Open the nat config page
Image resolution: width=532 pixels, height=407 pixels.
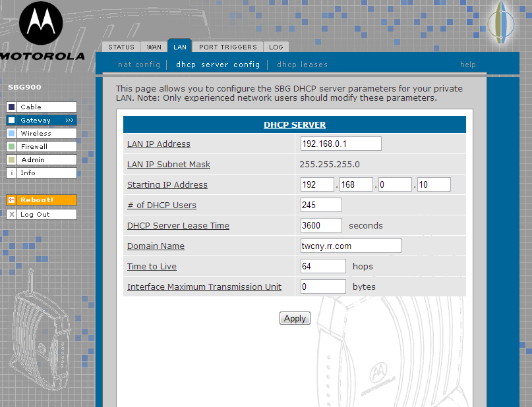139,65
